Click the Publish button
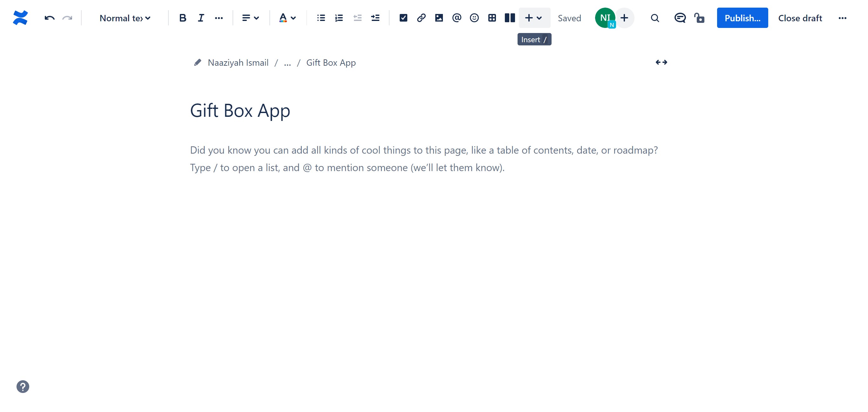This screenshot has height=412, width=868. pyautogui.click(x=742, y=18)
